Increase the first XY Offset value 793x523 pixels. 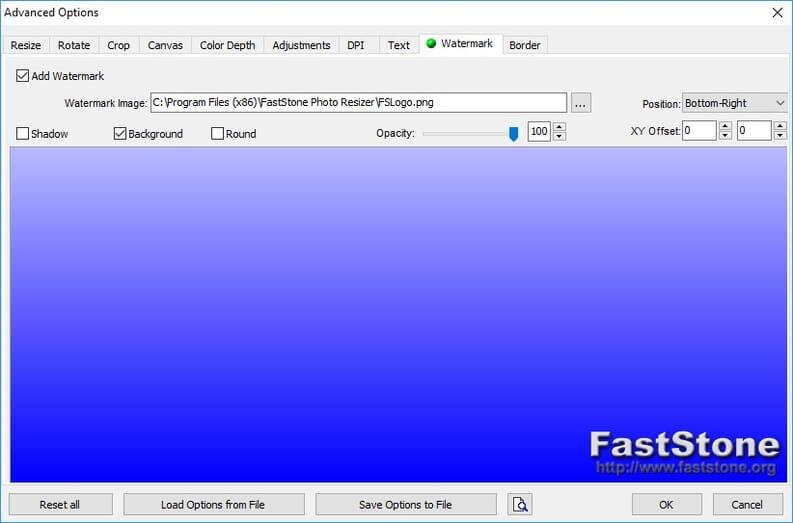pos(725,125)
